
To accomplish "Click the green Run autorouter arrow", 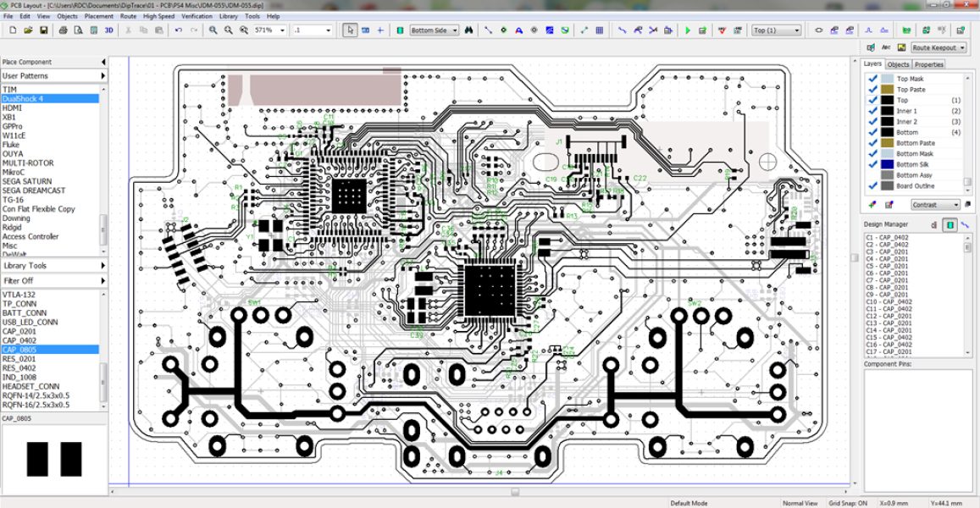I will 688,30.
